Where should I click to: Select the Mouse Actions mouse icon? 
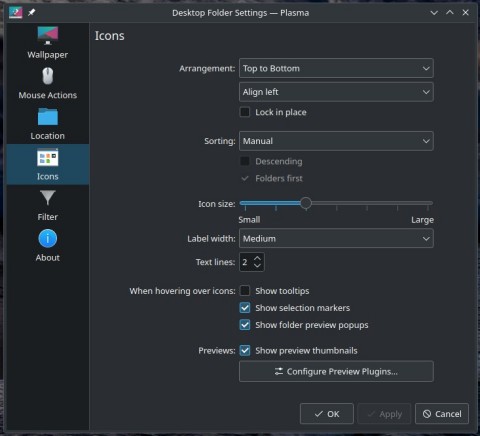coord(48,76)
